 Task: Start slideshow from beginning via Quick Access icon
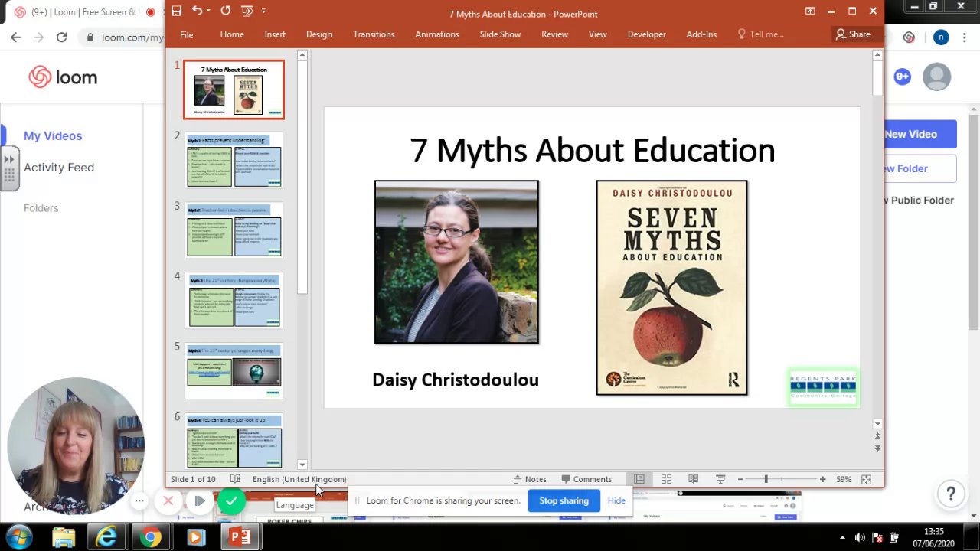click(246, 11)
